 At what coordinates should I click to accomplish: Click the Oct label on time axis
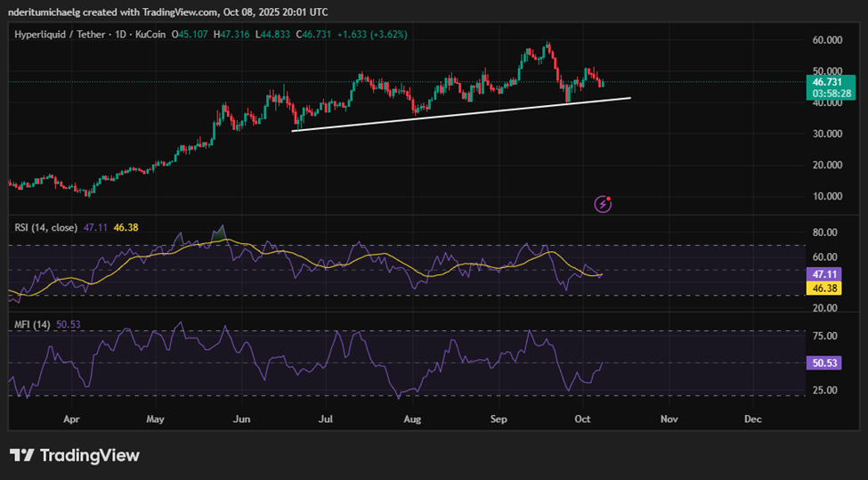(x=583, y=417)
